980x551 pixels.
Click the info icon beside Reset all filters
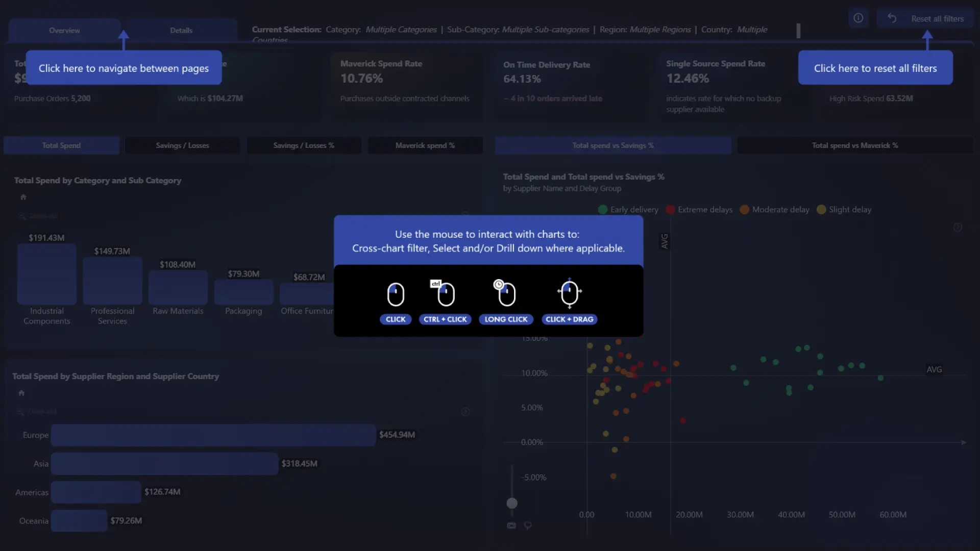859,18
